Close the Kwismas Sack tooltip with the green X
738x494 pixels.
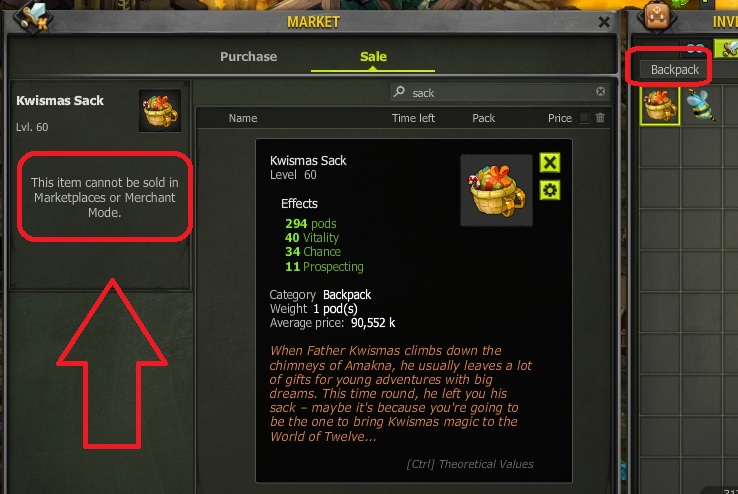click(x=550, y=163)
